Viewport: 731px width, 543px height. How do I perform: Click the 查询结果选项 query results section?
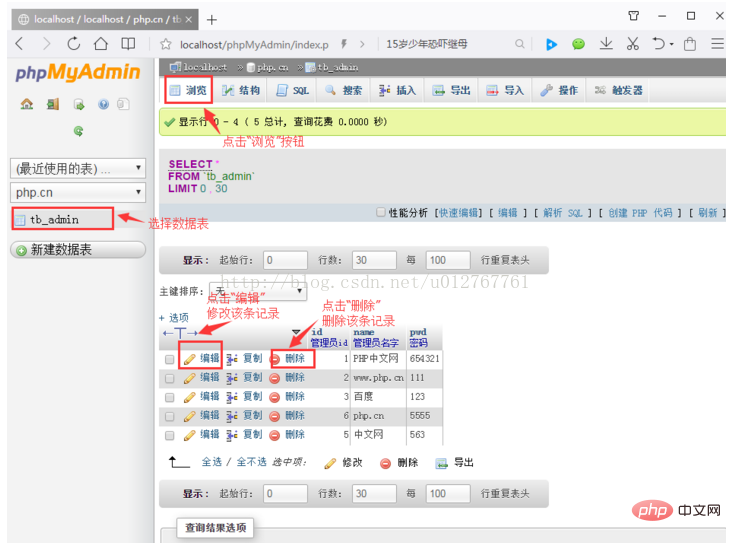(x=215, y=528)
